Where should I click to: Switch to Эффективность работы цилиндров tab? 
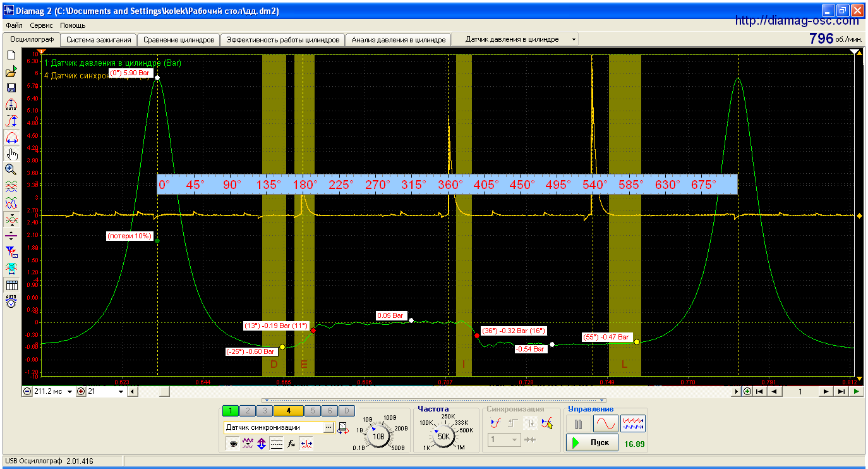click(x=283, y=39)
